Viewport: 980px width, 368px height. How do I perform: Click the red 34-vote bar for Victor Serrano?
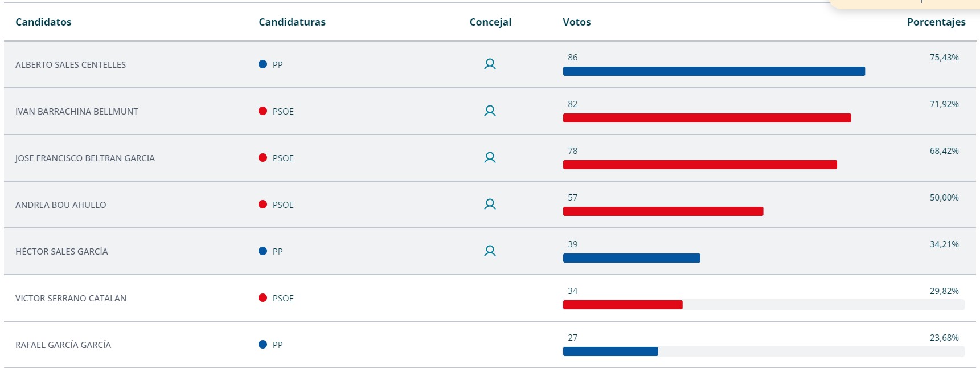[622, 305]
